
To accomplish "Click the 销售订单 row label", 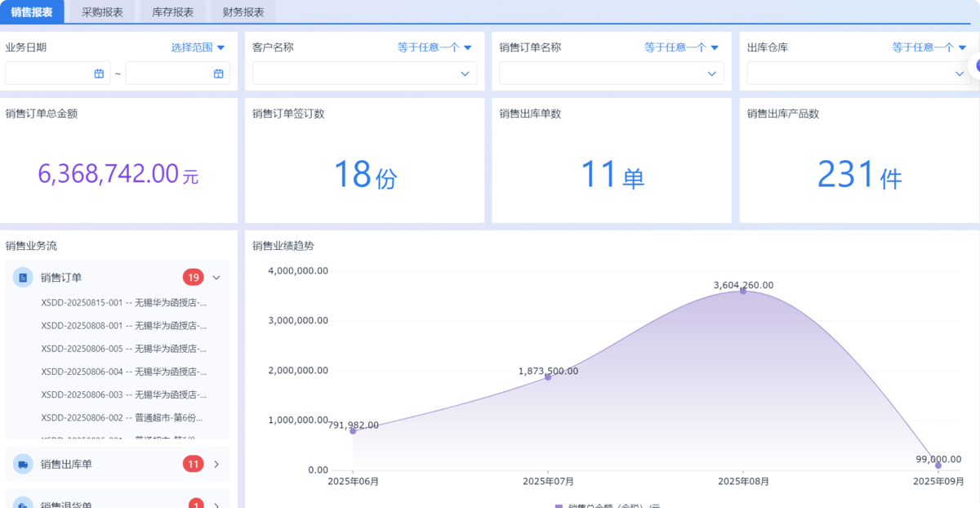I will [x=61, y=278].
